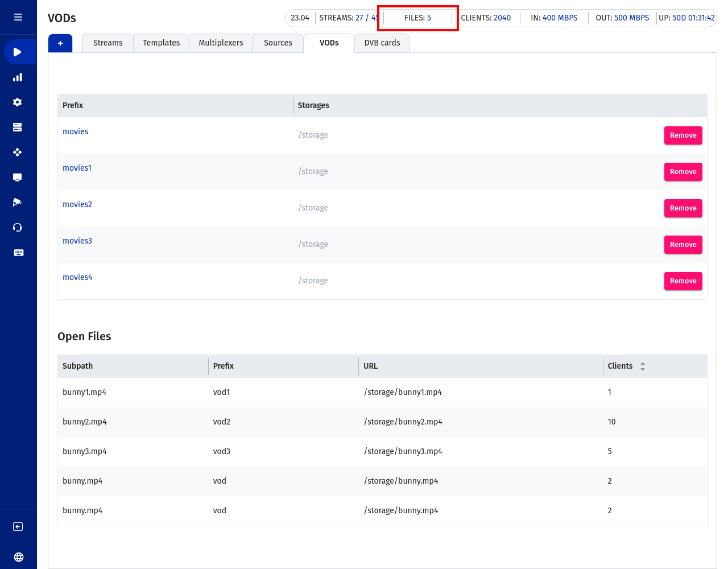Open the settings gear in sidebar
Image resolution: width=728 pixels, height=569 pixels.
[x=18, y=102]
